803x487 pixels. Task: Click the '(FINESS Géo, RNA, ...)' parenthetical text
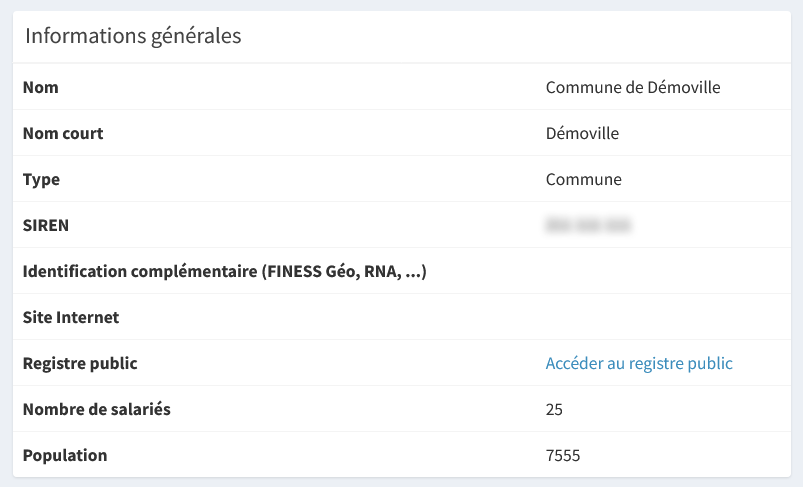(345, 272)
